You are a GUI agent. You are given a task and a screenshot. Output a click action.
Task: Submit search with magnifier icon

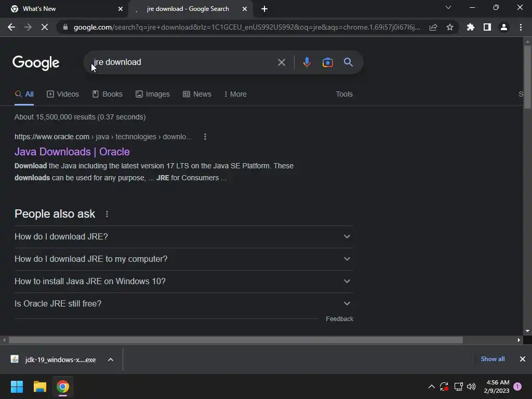[x=348, y=62]
